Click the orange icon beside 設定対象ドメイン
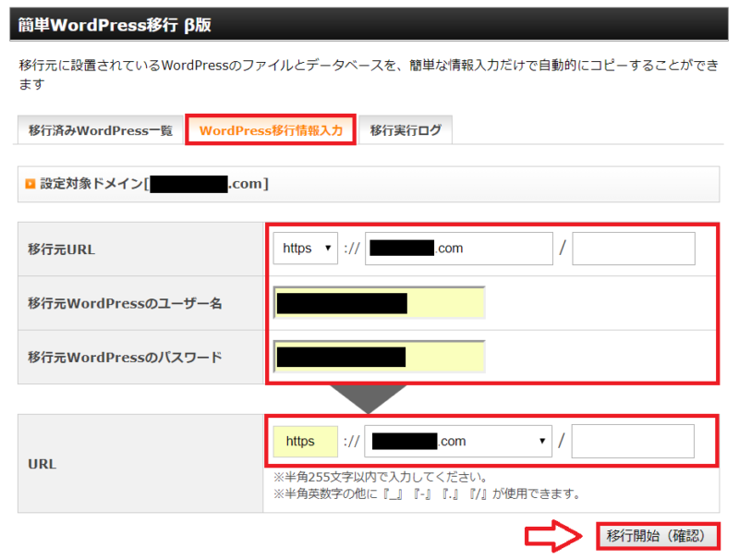This screenshot has height=560, width=739. (x=30, y=184)
